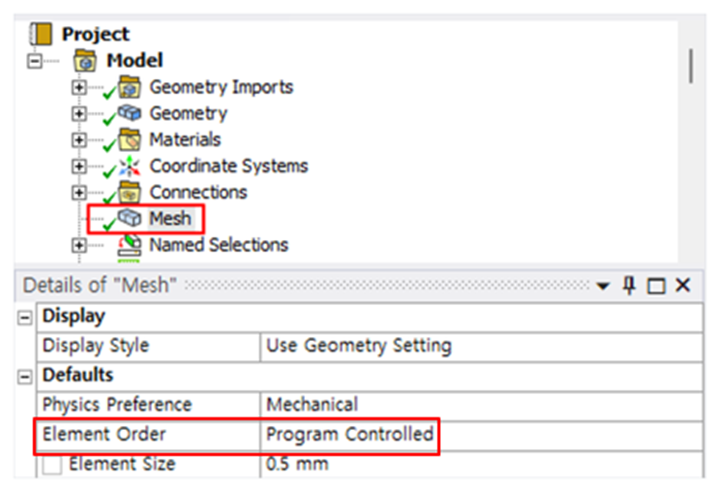Select the Mesh tree item
The width and height of the screenshot is (720, 492).
click(170, 218)
